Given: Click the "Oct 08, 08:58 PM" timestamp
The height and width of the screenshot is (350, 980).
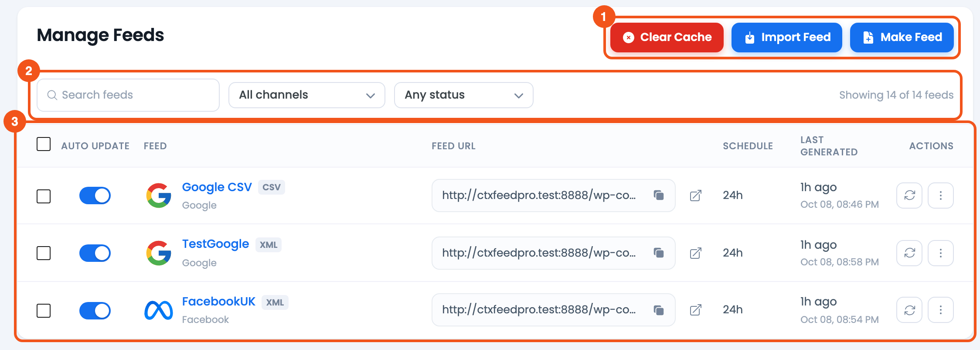Looking at the screenshot, I should pos(840,262).
